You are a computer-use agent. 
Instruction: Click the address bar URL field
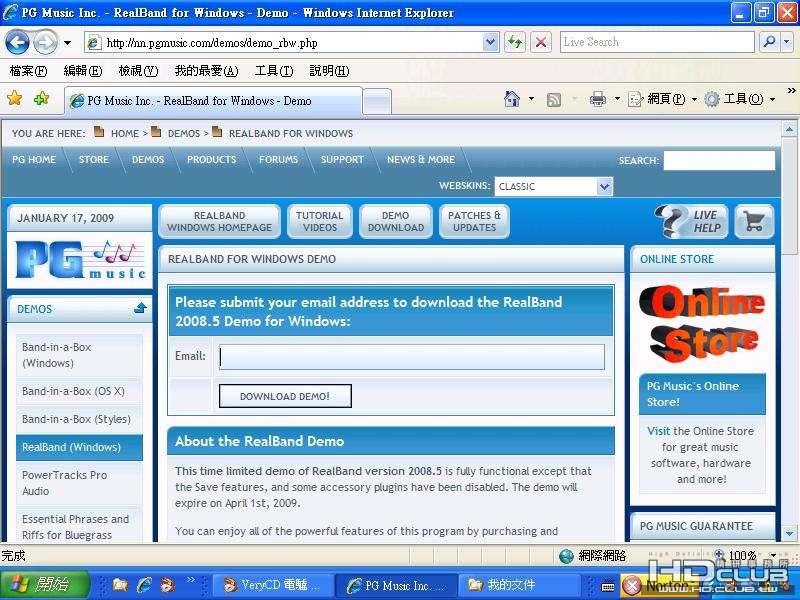click(284, 43)
